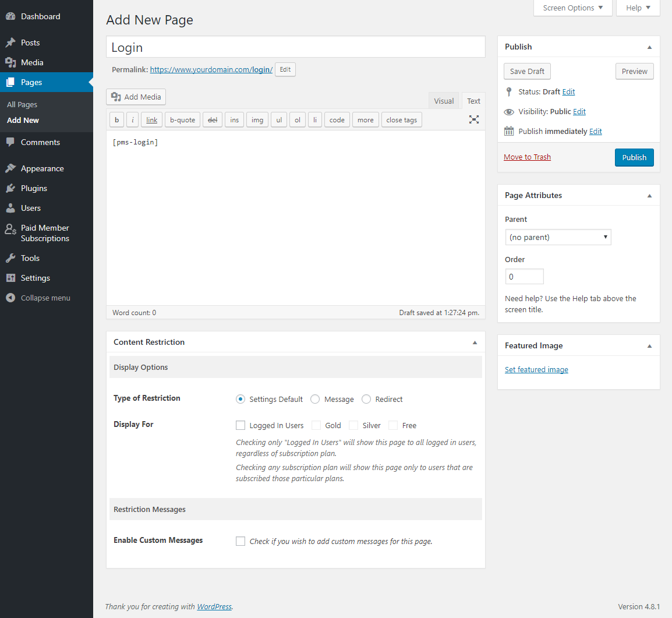Open Tools via wrench icon
Screen dimensions: 672x618
pyautogui.click(x=10, y=258)
